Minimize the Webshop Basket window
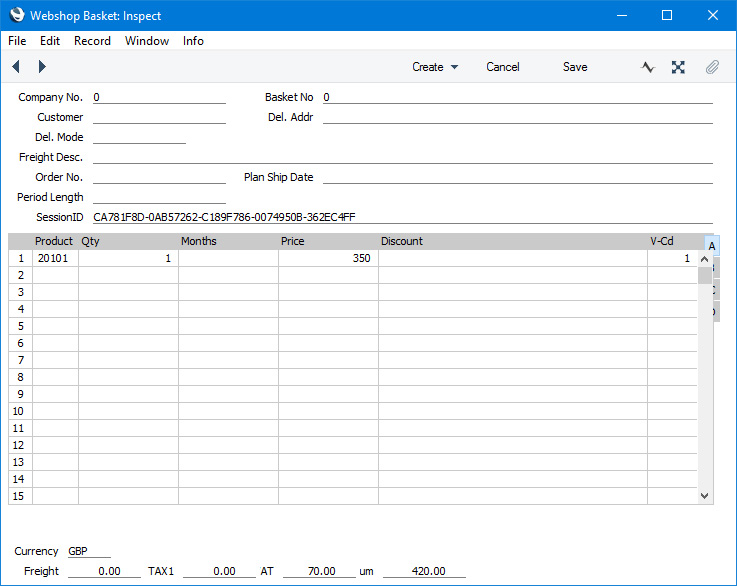This screenshot has width=737, height=586. (622, 15)
